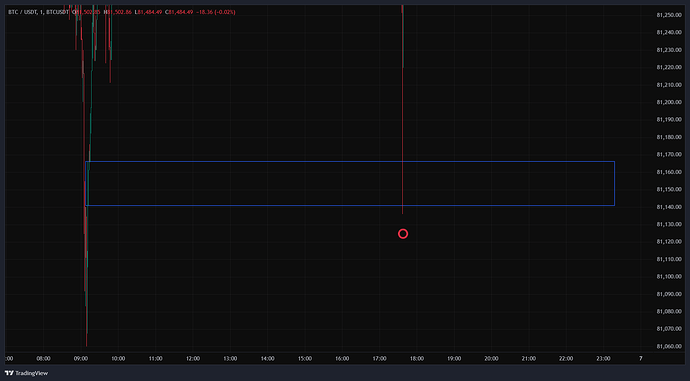
Task: Click the 09:00 time axis label
Action: 81,359
